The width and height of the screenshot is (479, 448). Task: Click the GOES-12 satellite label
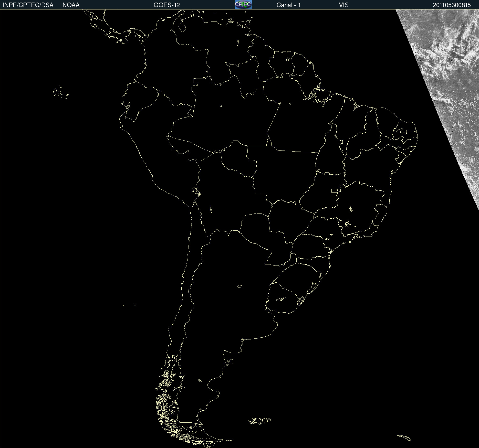(167, 5)
